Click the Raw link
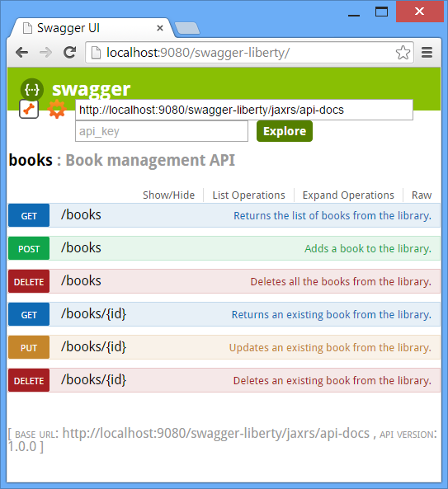The height and width of the screenshot is (489, 448). pos(422,195)
